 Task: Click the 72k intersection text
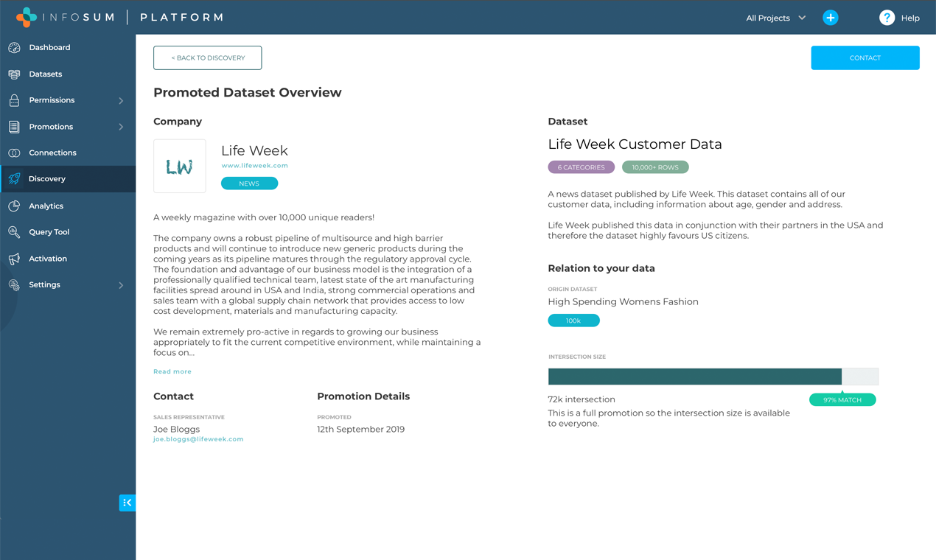coord(581,399)
